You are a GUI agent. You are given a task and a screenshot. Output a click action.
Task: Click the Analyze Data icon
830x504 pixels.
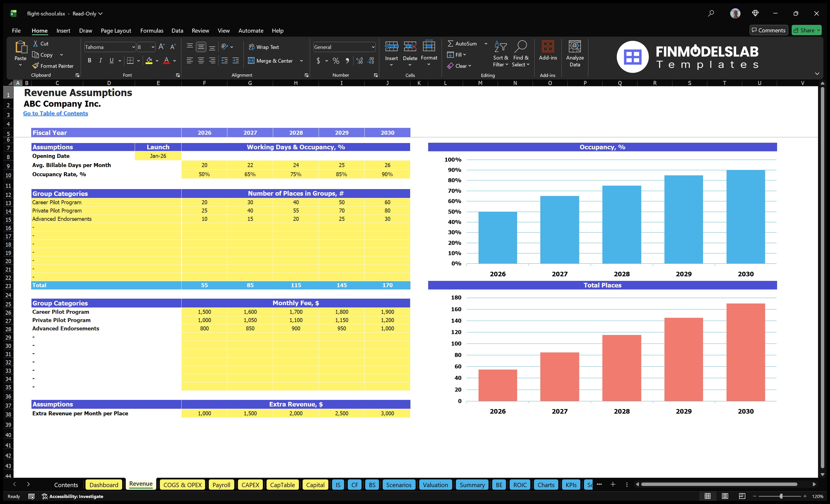[x=575, y=54]
